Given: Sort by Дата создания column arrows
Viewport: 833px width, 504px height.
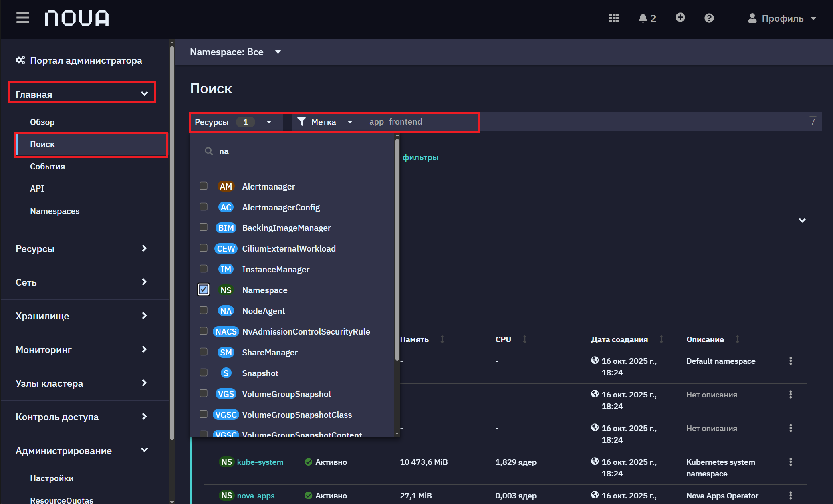Looking at the screenshot, I should tap(662, 339).
